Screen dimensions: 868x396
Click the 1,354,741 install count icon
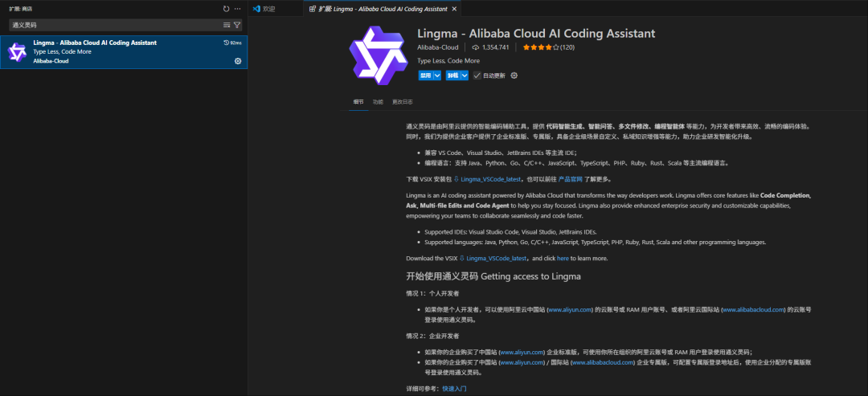pyautogui.click(x=476, y=47)
